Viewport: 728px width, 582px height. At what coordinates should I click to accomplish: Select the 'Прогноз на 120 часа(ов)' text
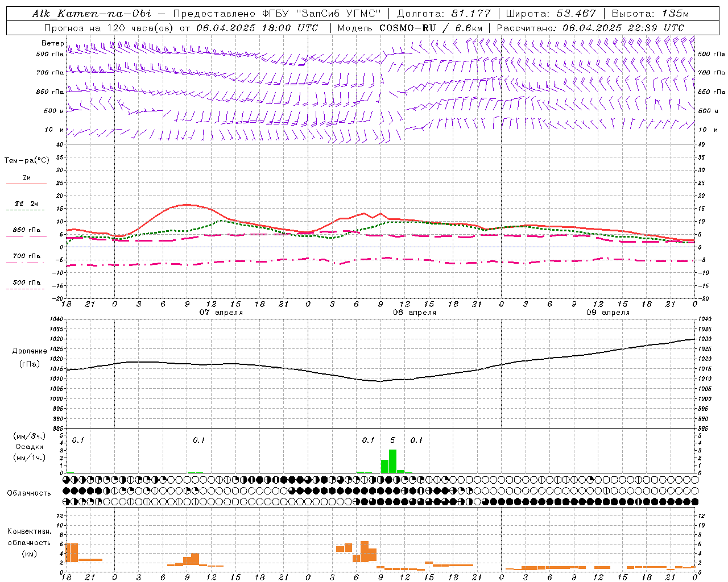[x=110, y=28]
